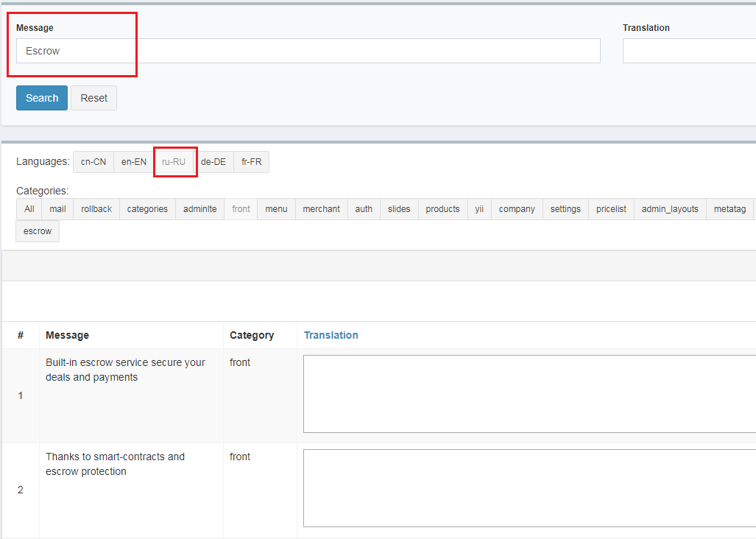Click 'Thanks to smart-contracts and escrow protection' message
The image size is (756, 539).
click(116, 464)
